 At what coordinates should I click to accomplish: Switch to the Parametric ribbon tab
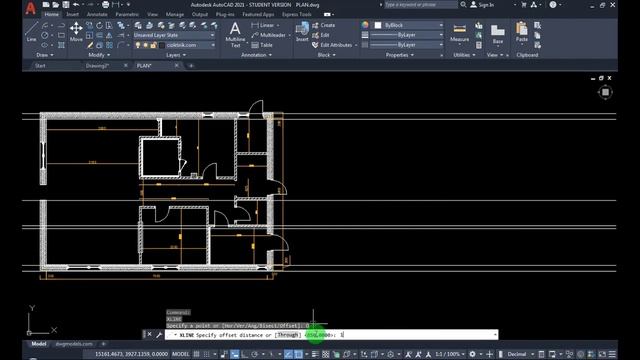(x=127, y=14)
